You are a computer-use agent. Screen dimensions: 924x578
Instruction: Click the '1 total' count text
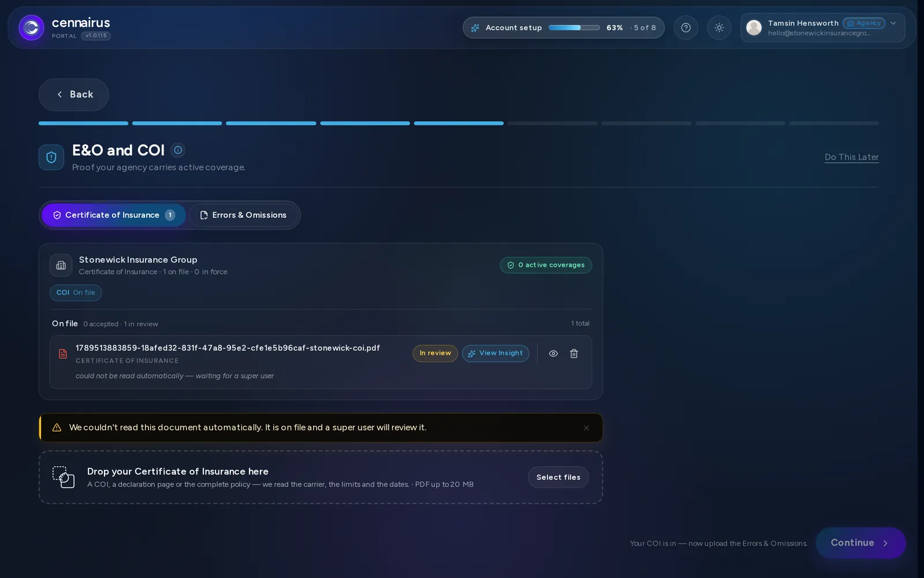point(580,324)
